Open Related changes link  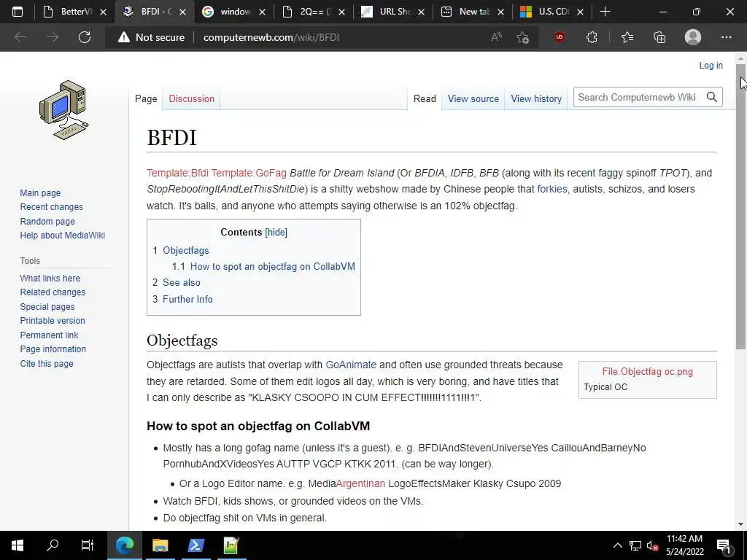[x=53, y=292]
